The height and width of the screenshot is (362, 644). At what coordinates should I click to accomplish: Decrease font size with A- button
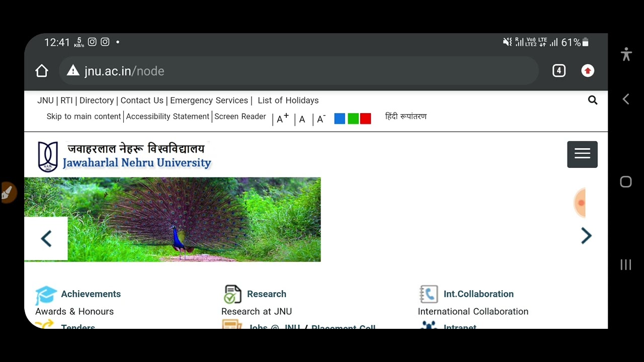click(x=321, y=119)
